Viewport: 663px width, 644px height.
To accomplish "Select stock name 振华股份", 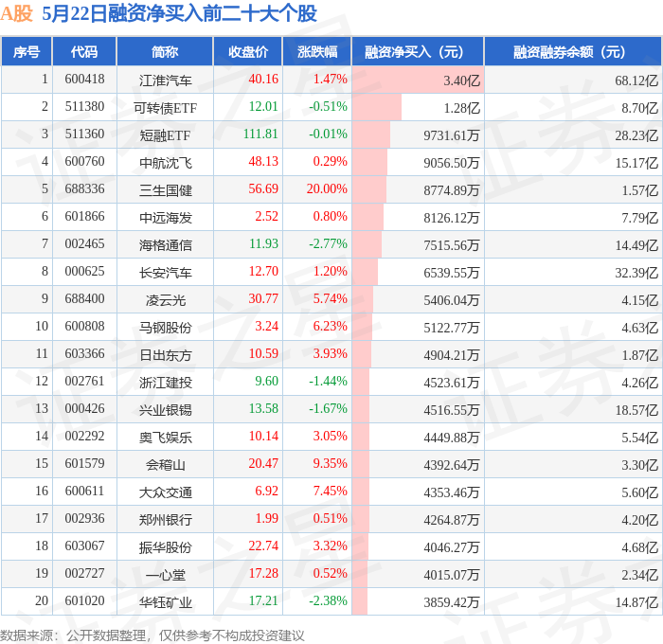I will pos(166,547).
